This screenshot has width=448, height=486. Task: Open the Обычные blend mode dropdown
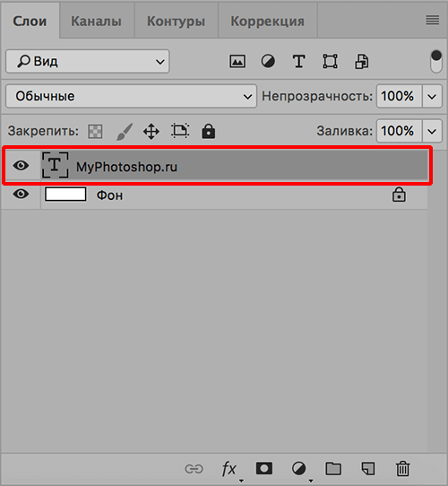coord(132,96)
